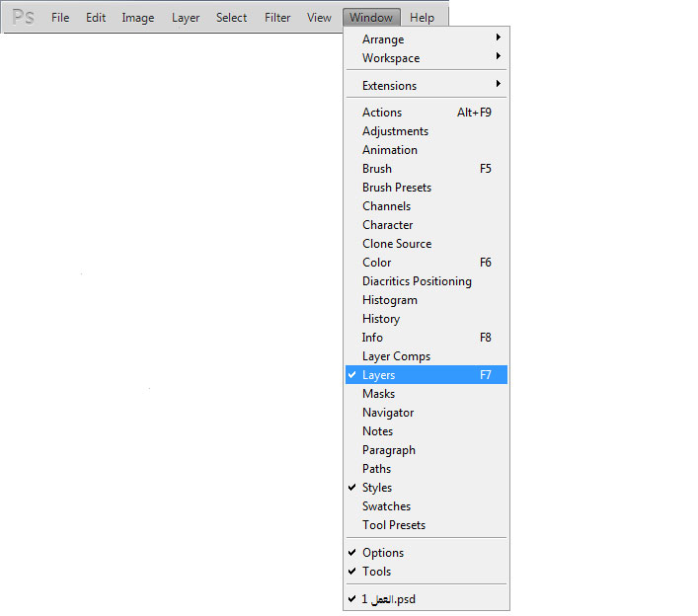Open the Image menu

tap(138, 18)
